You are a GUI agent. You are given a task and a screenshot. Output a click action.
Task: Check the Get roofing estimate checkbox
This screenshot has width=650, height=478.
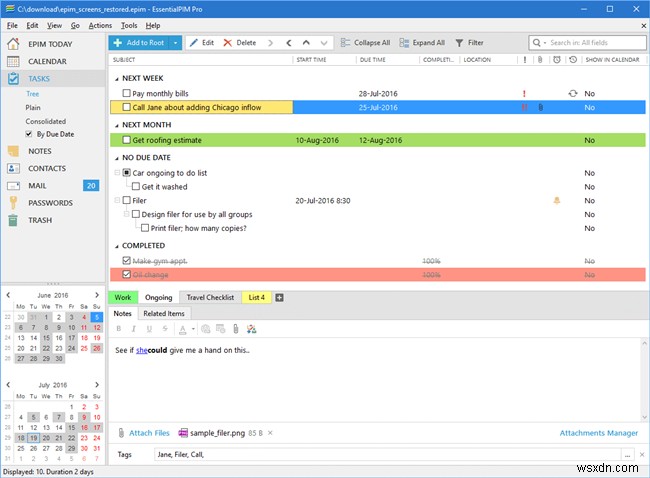click(126, 140)
